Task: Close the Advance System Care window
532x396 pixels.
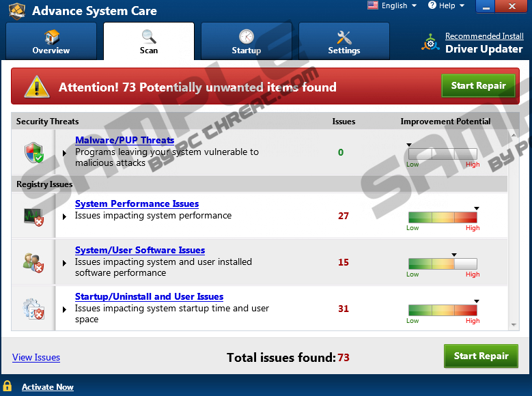Action: (x=512, y=6)
